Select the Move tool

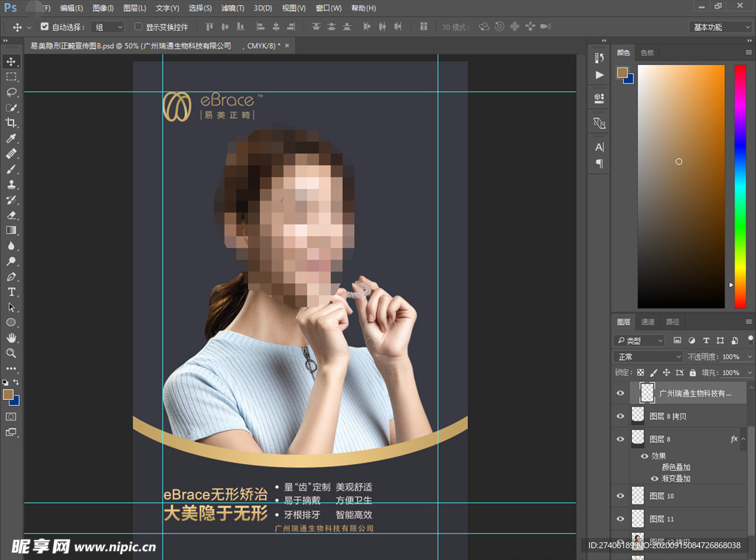[x=11, y=62]
